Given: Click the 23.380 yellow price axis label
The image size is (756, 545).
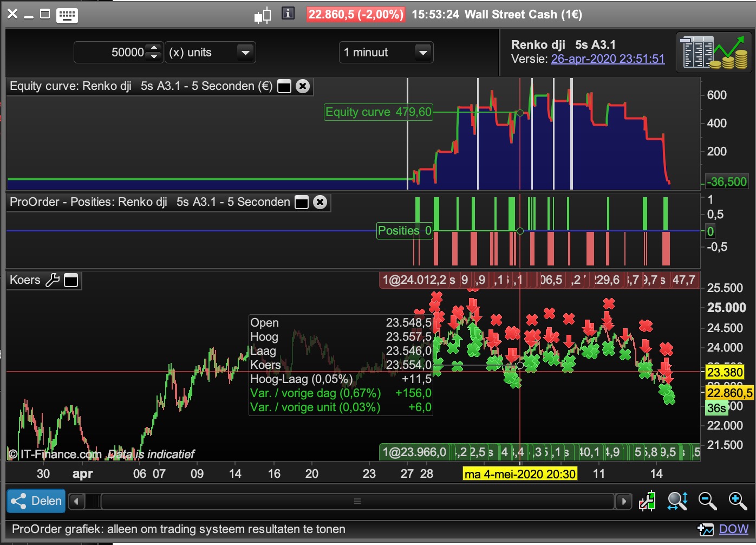Looking at the screenshot, I should (x=725, y=372).
